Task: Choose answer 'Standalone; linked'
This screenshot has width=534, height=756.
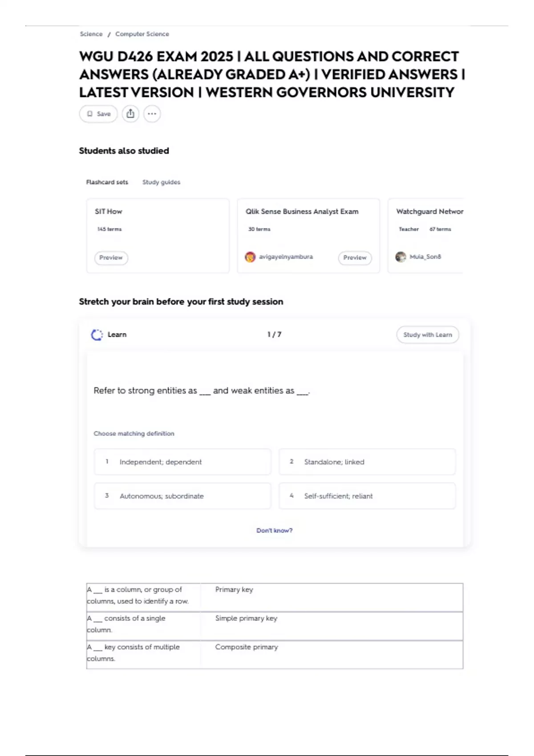Action: [x=367, y=462]
